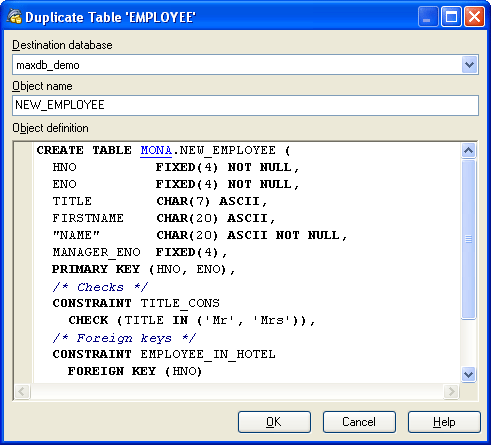Close the Duplicate Table dialog
Viewport: 491px width, 445px height.
pyautogui.click(x=475, y=17)
